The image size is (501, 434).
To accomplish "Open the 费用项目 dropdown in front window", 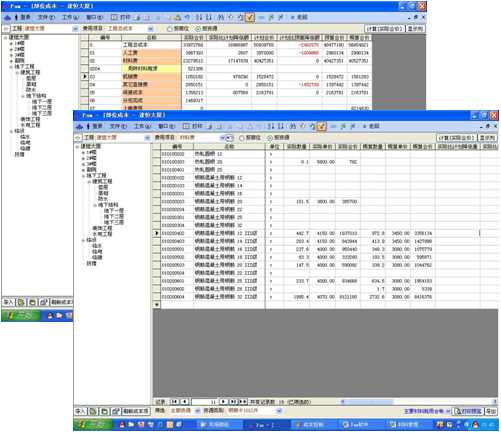I will [x=223, y=138].
